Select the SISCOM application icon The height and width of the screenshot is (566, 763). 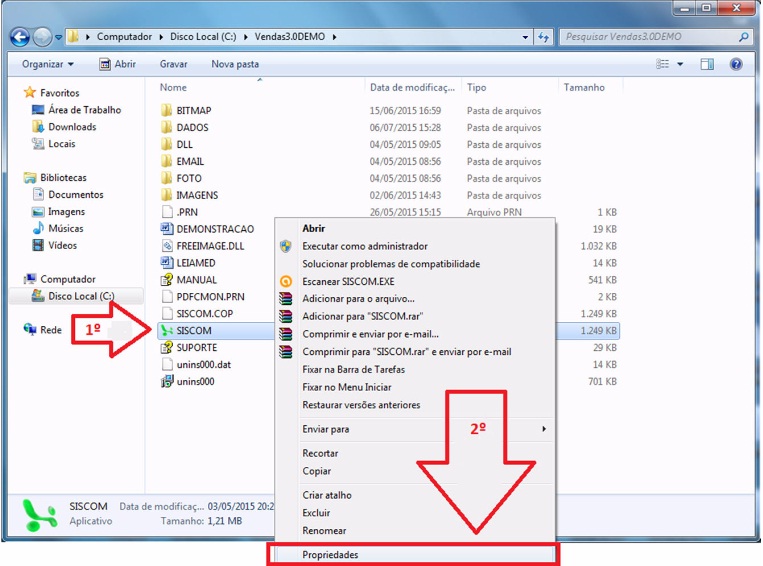tap(167, 331)
